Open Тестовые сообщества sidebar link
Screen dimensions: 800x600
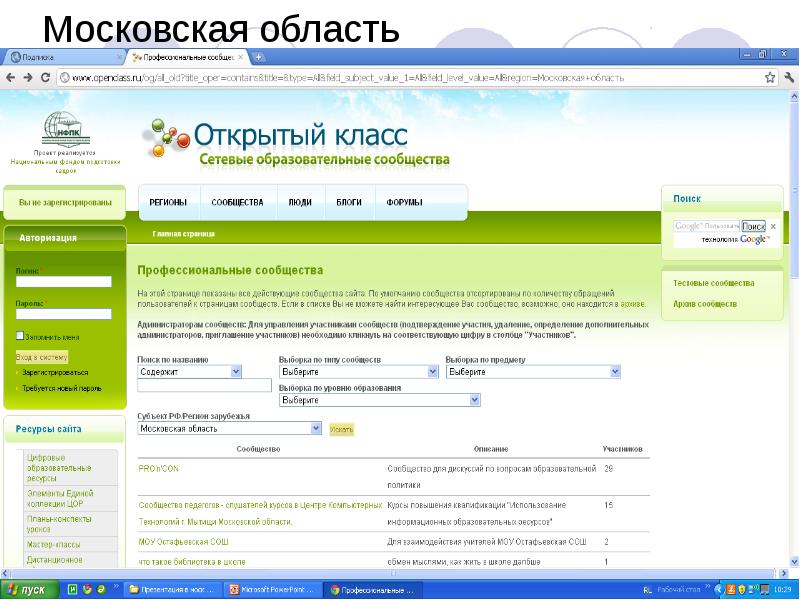coord(713,283)
